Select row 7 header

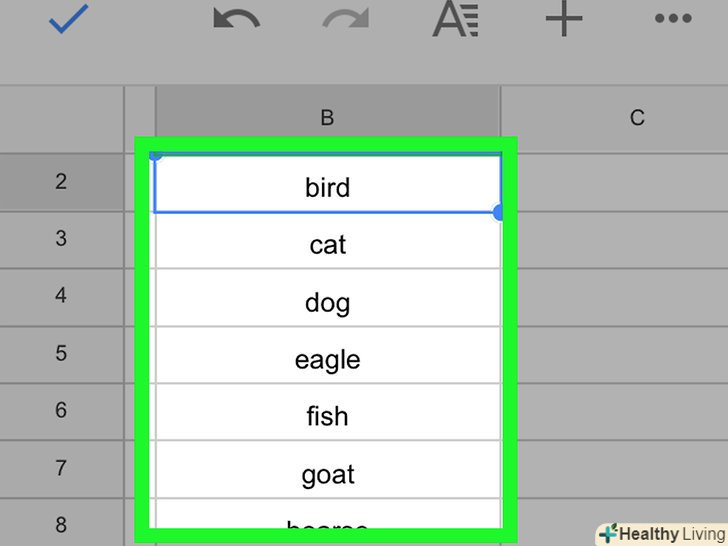tap(62, 468)
